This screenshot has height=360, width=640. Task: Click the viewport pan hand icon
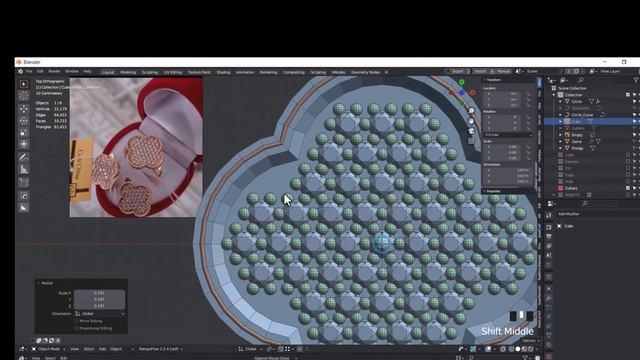click(x=471, y=121)
